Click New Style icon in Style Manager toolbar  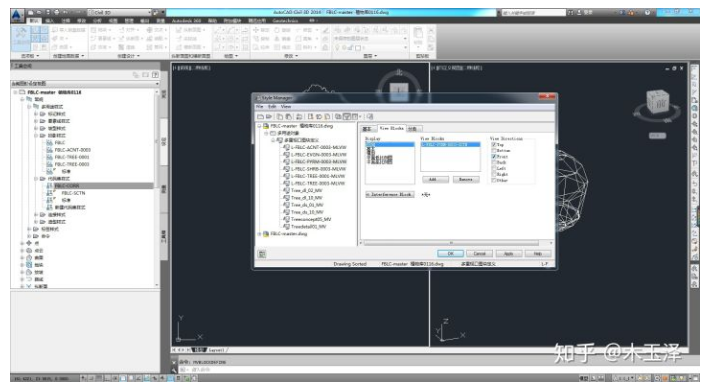click(311, 117)
